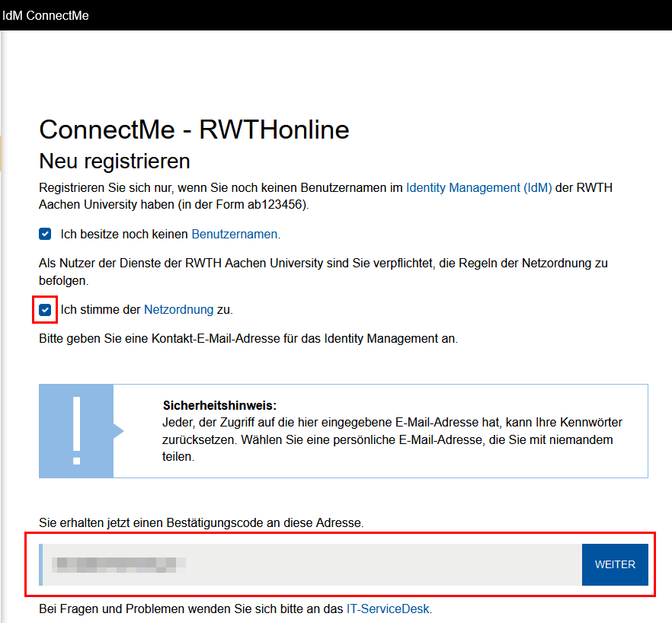Click inside the Bestätigungscode address box
Image resolution: width=672 pixels, height=623 pixels.
pos(305,564)
